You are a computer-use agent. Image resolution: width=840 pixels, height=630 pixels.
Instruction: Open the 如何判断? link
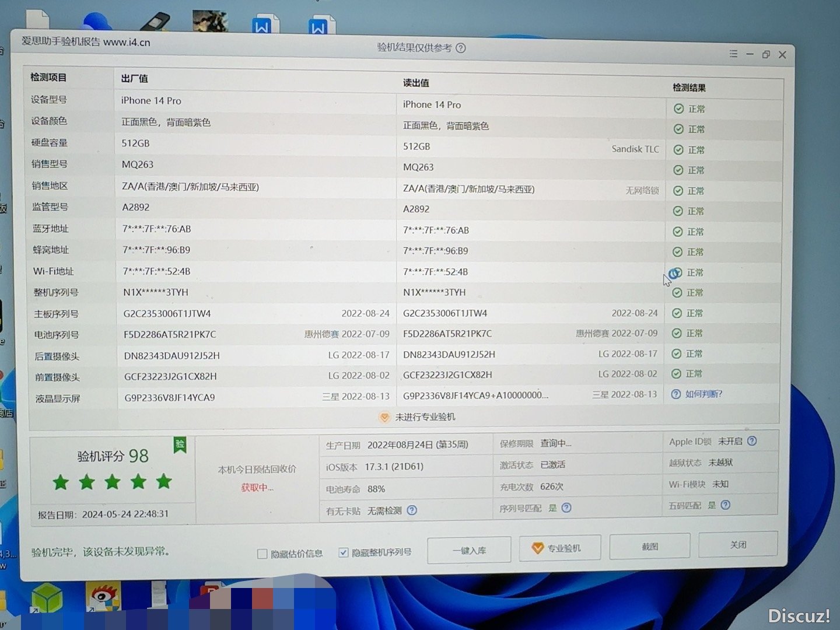click(703, 394)
